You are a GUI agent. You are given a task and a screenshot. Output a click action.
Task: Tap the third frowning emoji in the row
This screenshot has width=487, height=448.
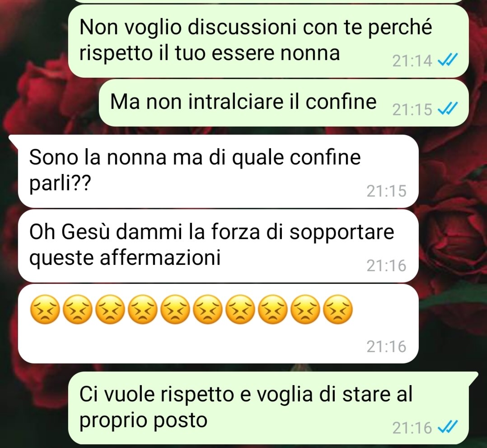tap(110, 310)
